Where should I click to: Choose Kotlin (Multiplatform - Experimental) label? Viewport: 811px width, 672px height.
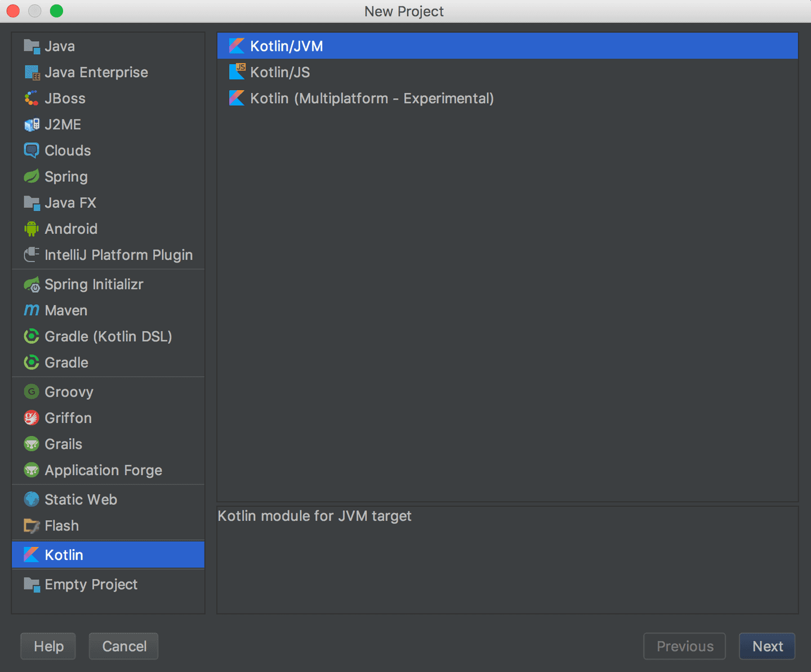372,99
